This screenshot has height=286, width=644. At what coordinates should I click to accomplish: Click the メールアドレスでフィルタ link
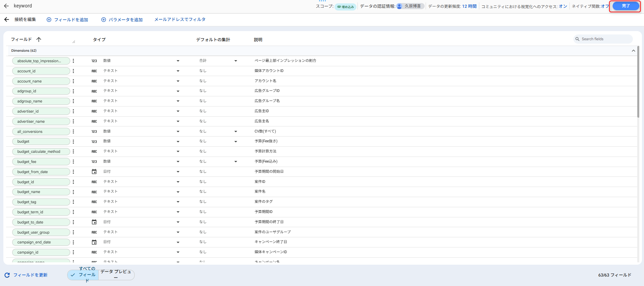point(180,20)
